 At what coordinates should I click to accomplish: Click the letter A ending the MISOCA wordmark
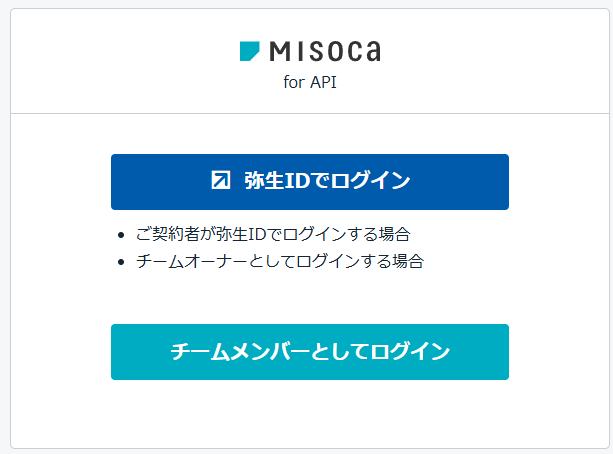[371, 51]
